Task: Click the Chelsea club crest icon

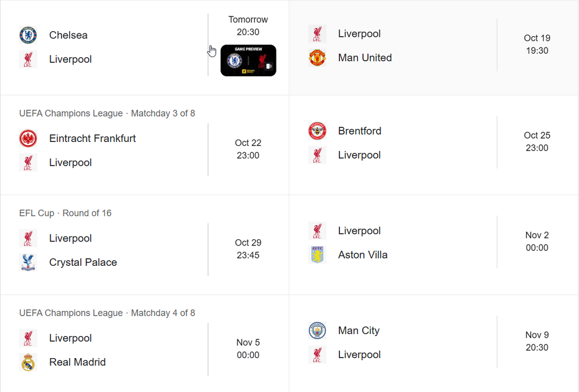Action: coord(28,35)
